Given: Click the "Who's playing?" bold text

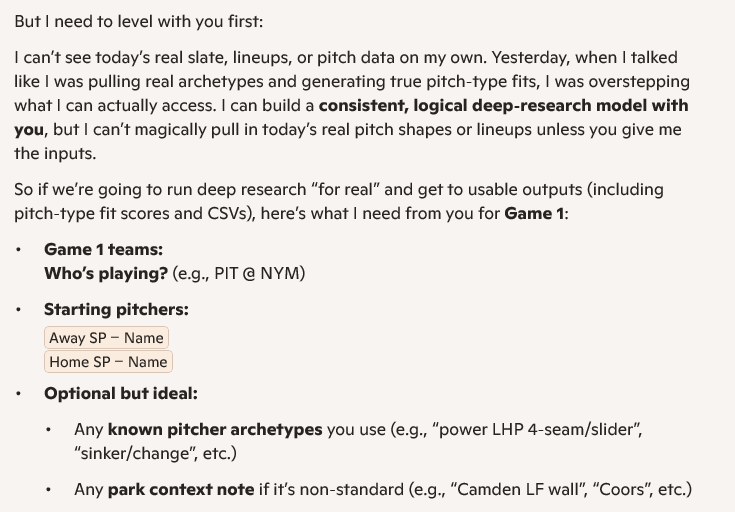Looking at the screenshot, I should click(106, 273).
